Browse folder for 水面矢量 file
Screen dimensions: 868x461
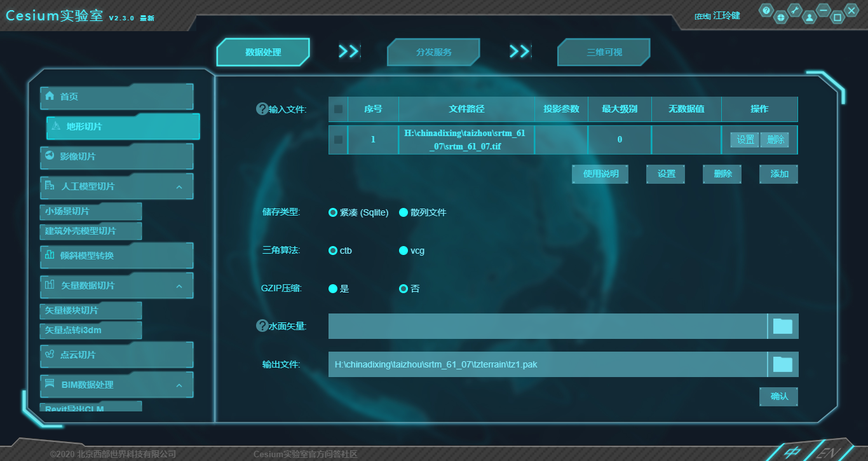[x=783, y=326]
